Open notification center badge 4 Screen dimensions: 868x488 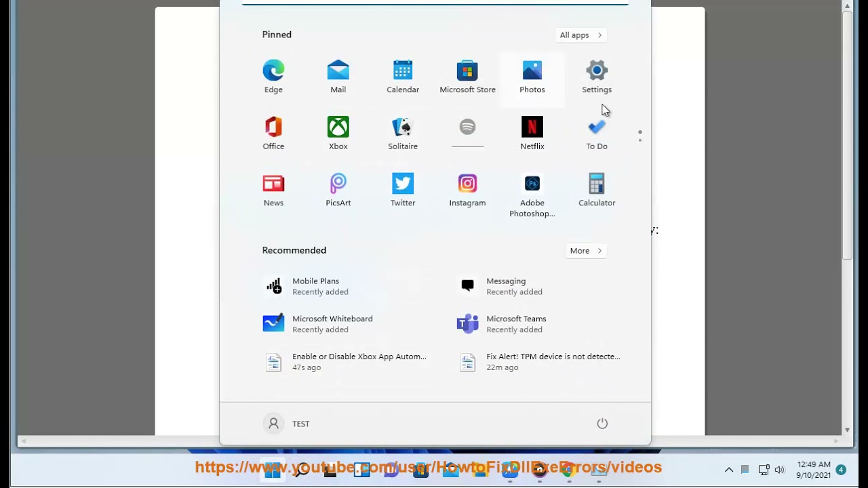[841, 470]
